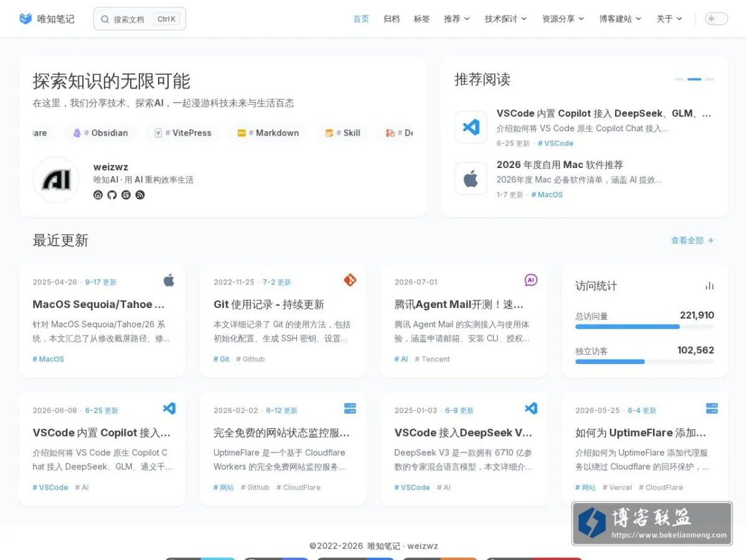Click the 搜索文档 search box
Viewport: 747px width, 560px height.
click(139, 19)
